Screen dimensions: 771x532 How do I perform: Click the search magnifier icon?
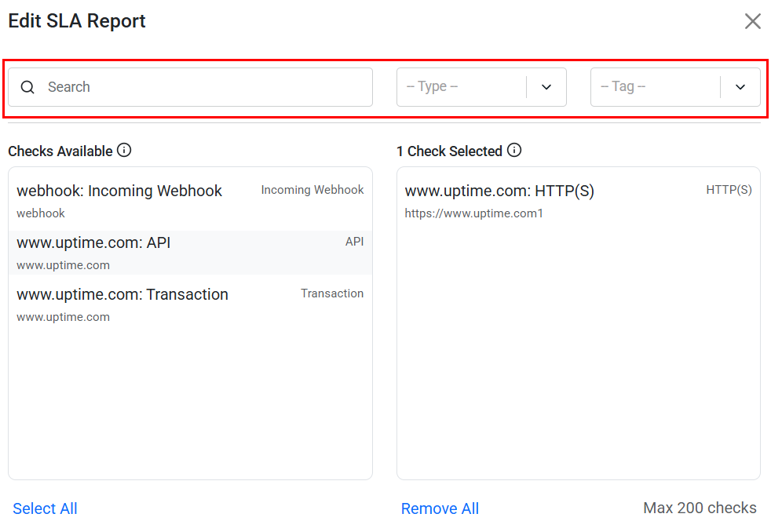click(x=27, y=86)
